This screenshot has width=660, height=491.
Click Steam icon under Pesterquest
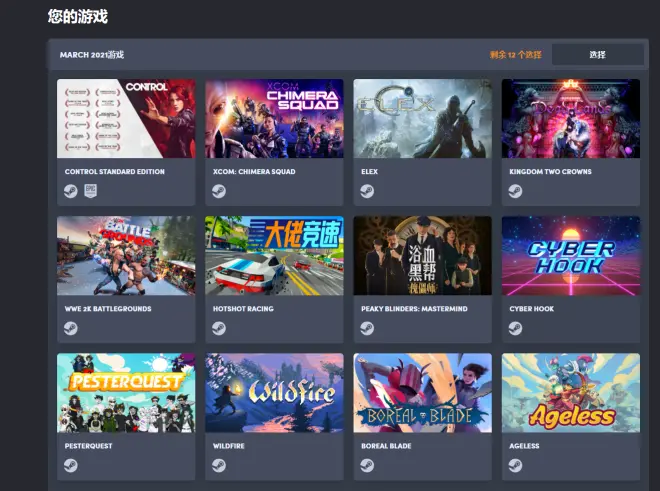tap(71, 465)
